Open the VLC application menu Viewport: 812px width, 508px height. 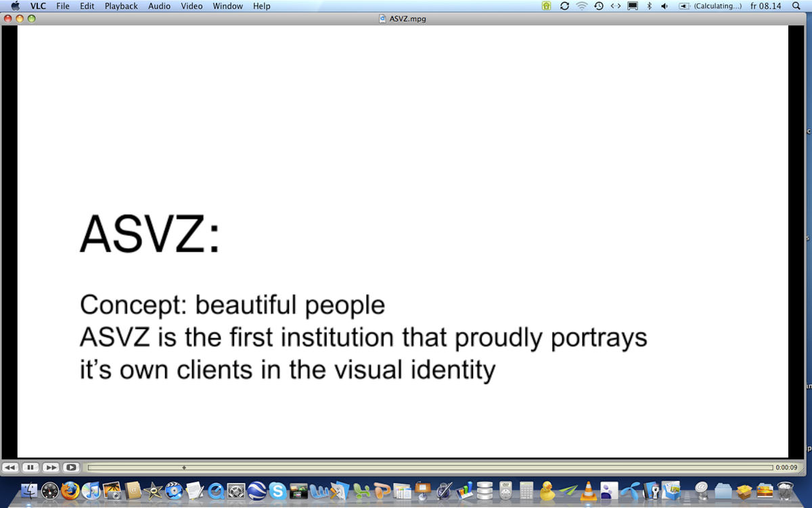[x=38, y=6]
